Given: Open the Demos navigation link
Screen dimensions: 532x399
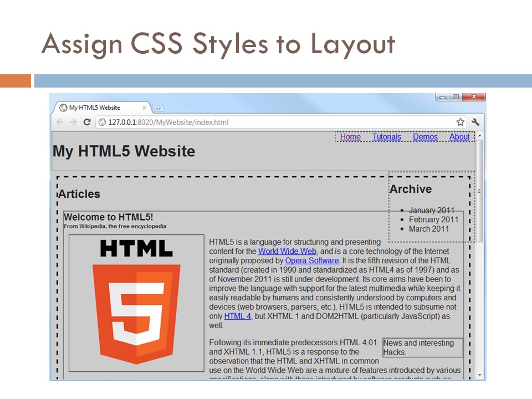Looking at the screenshot, I should click(425, 137).
